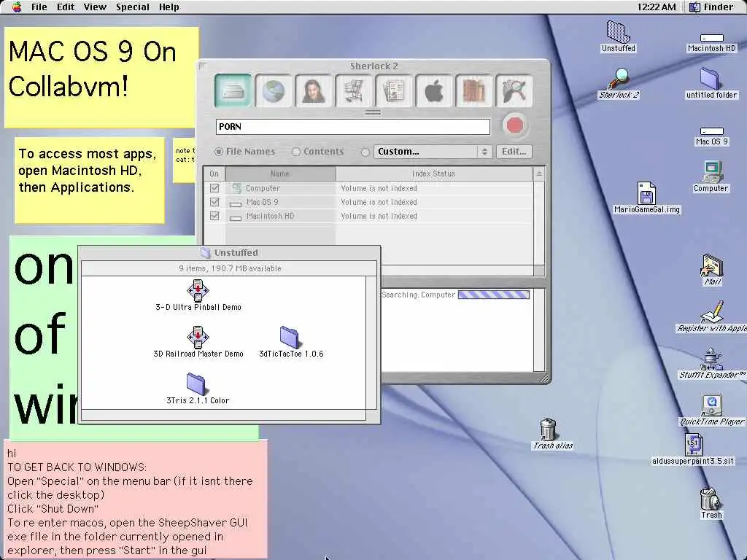
Task: Select the 3dTicTacToe 1.0.6 folder
Action: (x=290, y=337)
